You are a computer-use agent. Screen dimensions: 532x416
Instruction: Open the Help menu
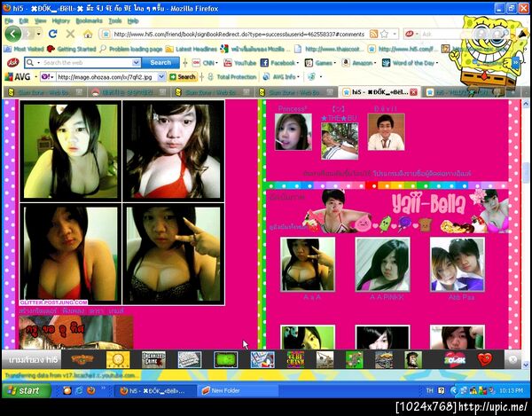point(133,21)
